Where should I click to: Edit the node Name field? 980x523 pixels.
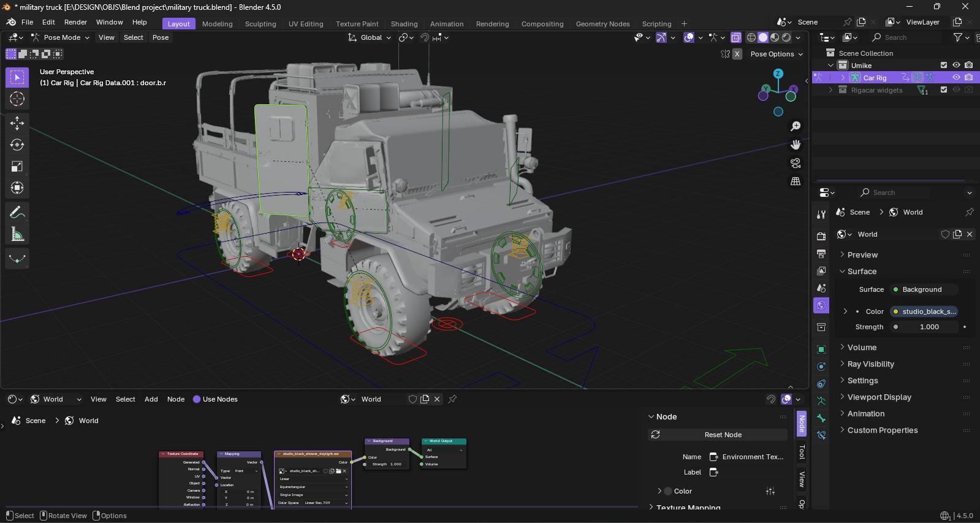coord(748,457)
